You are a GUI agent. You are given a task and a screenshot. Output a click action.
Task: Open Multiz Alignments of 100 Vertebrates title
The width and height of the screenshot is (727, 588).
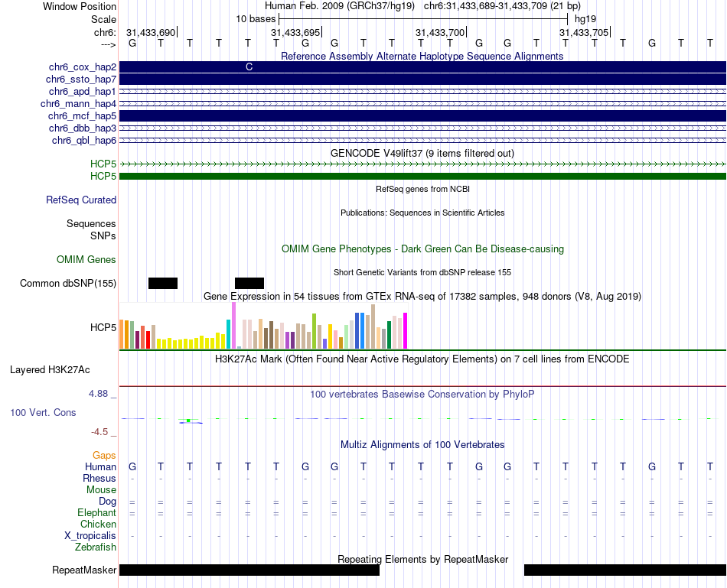[x=422, y=445]
